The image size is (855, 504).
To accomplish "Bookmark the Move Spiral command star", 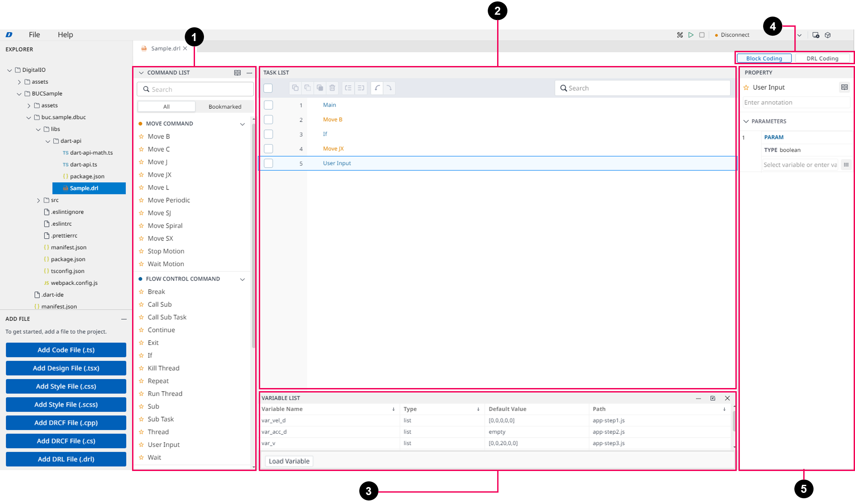I will [x=141, y=226].
